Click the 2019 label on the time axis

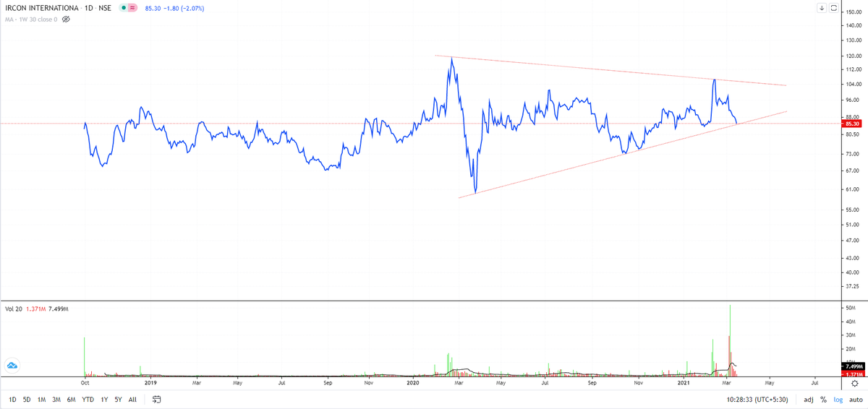pos(150,384)
